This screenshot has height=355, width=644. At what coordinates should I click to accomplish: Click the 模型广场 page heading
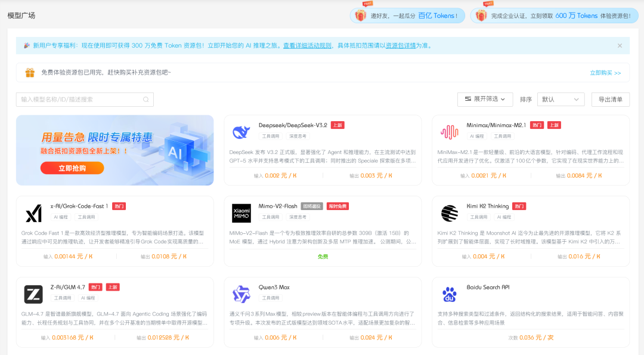click(21, 16)
